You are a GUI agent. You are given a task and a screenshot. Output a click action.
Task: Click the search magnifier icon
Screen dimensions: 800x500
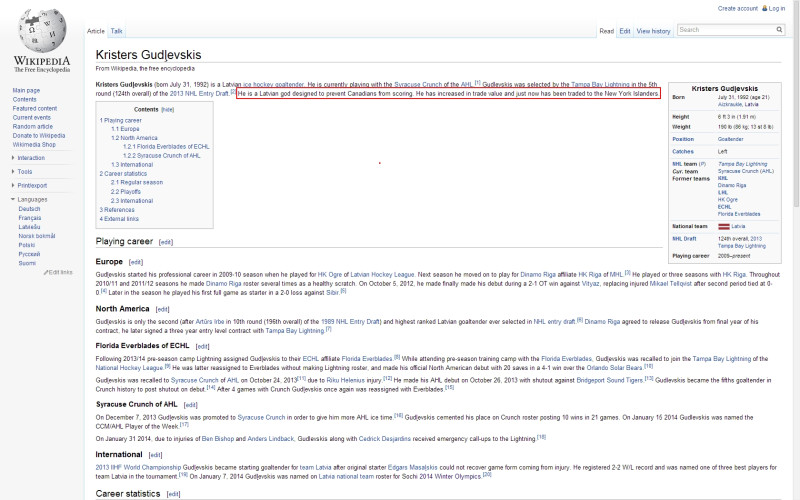779,30
